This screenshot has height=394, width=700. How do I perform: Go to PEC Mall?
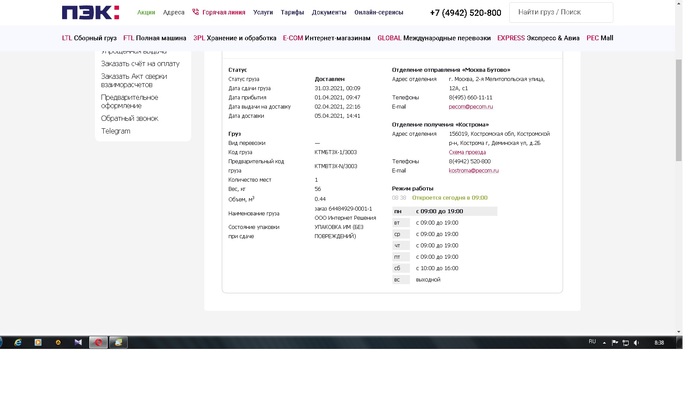600,38
